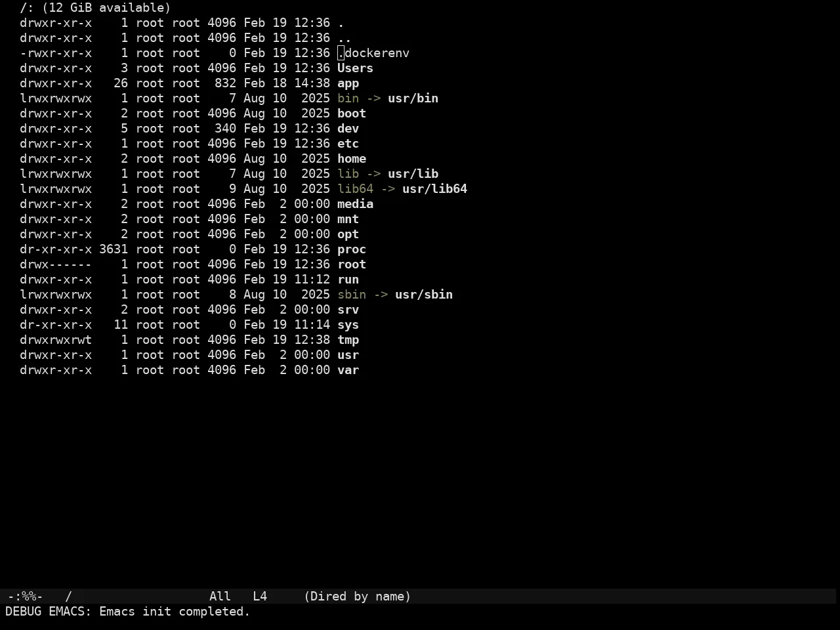Screen dimensions: 840x630
Task: Open the var directory
Action: pos(348,370)
